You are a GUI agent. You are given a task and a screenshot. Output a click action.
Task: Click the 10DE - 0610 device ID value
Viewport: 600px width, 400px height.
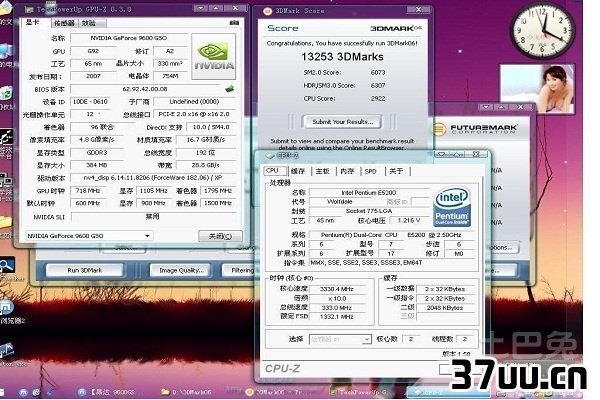point(90,101)
